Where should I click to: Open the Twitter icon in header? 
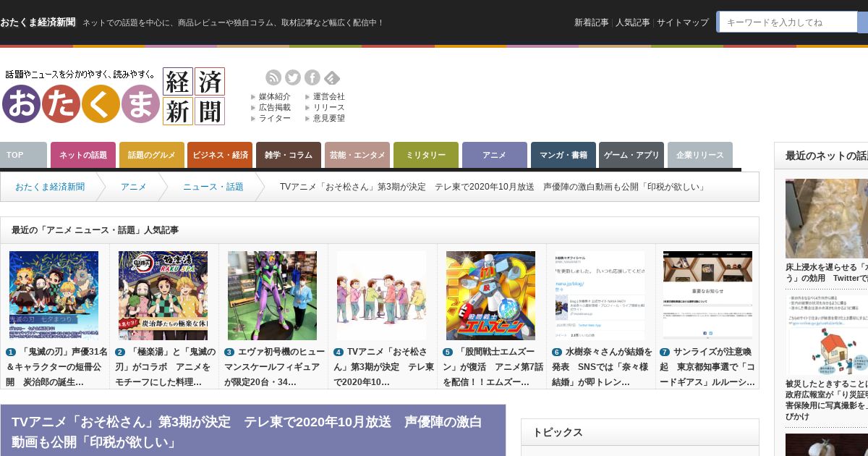click(x=293, y=77)
